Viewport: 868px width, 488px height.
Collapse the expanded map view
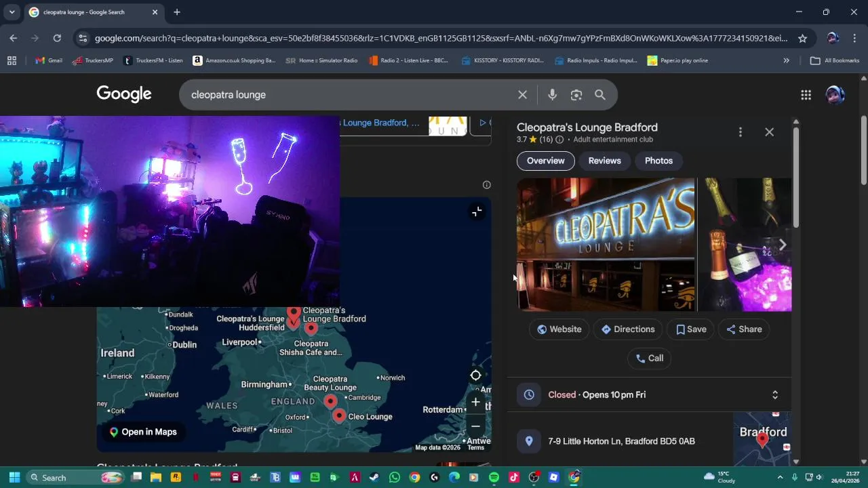point(477,212)
